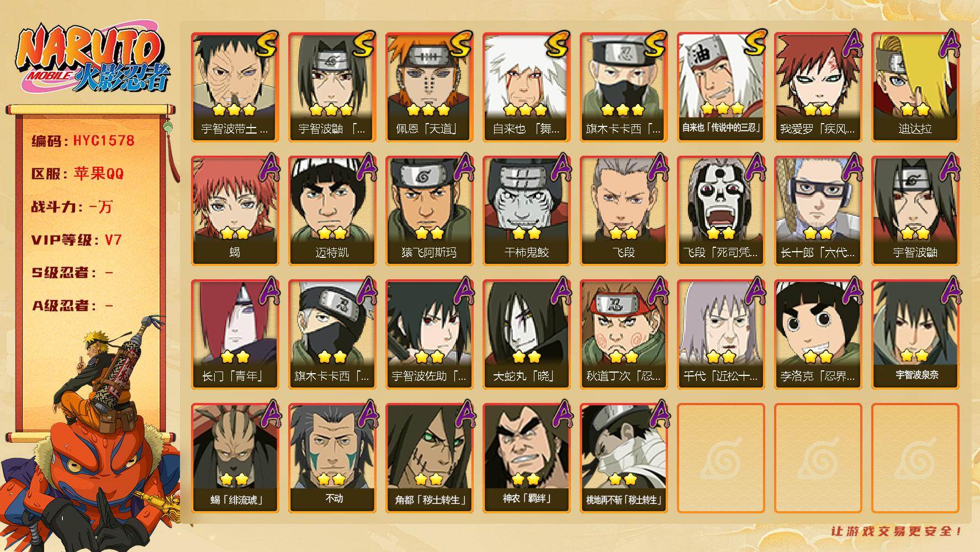Select the 猿飞阿斯玛 ninja card
The height and width of the screenshot is (552, 980).
[429, 211]
